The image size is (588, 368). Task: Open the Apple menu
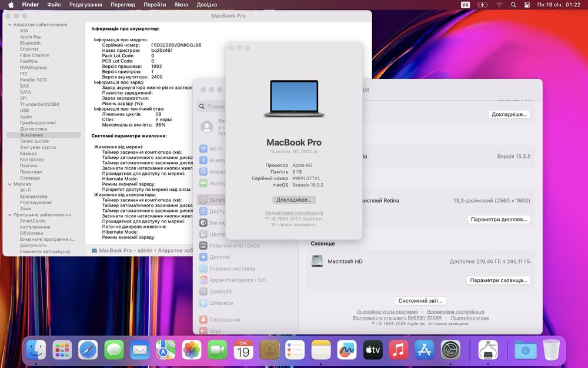[x=11, y=5]
